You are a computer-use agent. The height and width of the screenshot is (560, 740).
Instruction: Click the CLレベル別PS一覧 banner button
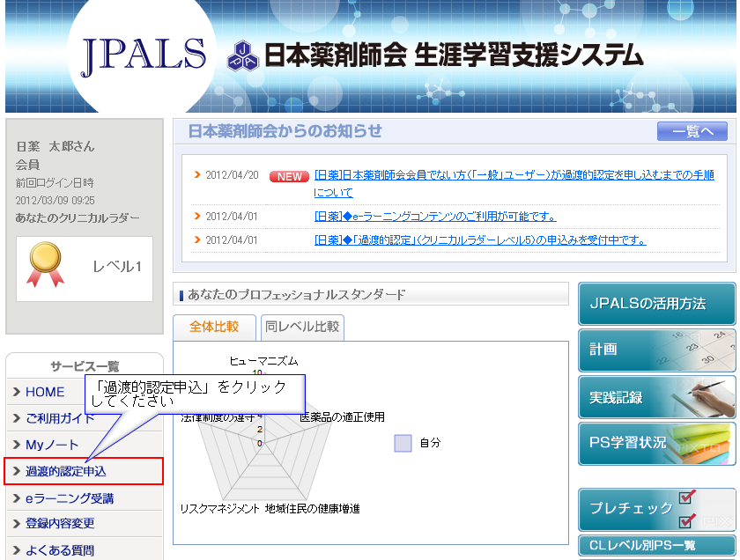click(x=657, y=545)
